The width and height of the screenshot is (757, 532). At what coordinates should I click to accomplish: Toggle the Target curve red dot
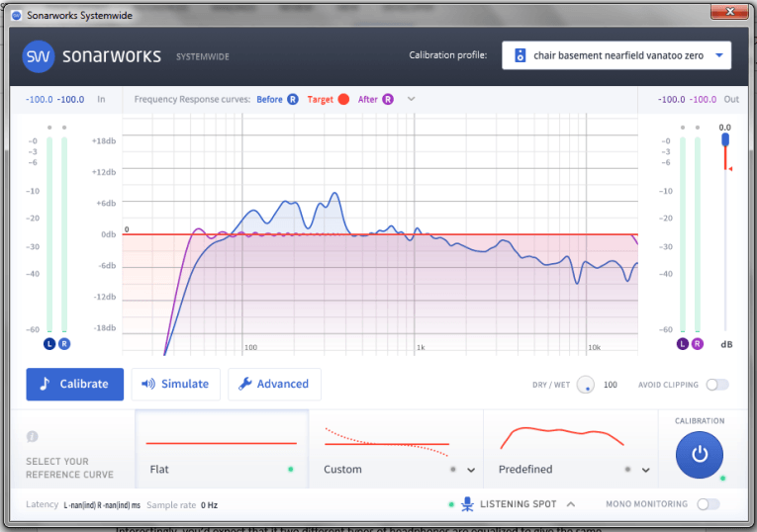click(343, 99)
